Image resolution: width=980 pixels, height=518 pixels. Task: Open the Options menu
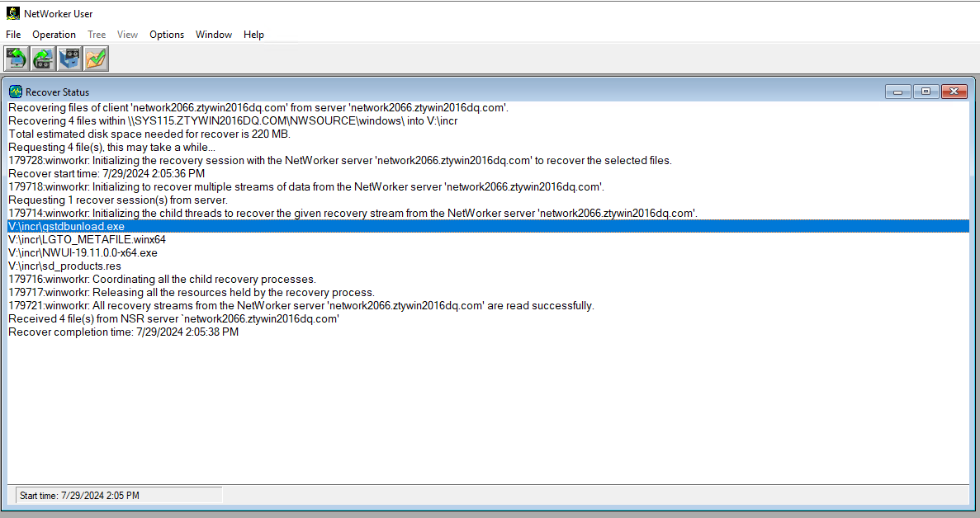[167, 35]
